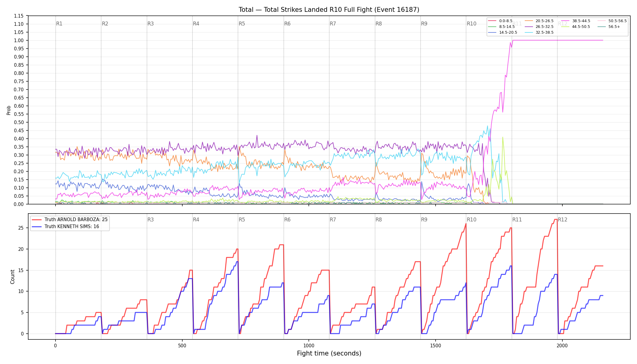
Task: Click the R1 round label in Prob chart
Action: point(59,24)
